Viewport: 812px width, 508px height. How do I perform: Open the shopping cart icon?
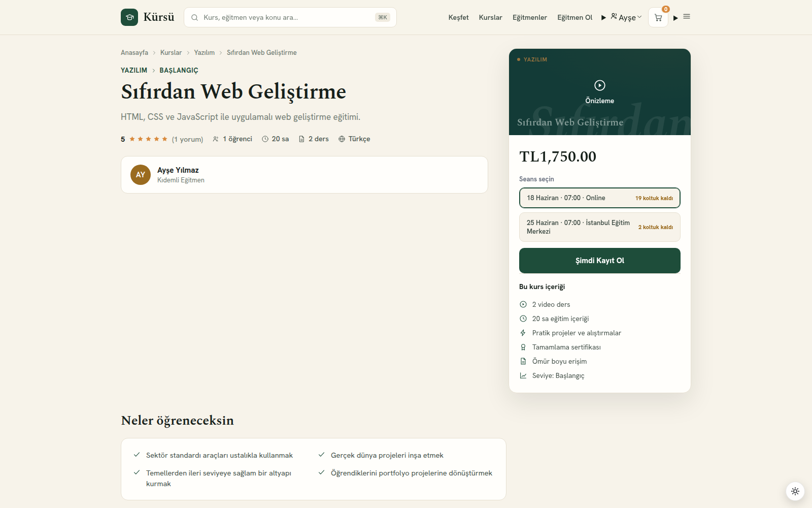point(658,18)
